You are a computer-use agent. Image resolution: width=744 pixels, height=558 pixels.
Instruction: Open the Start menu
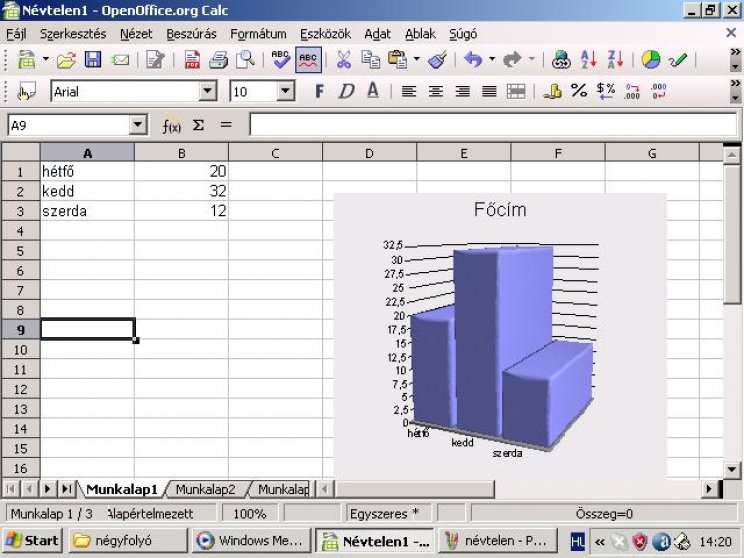[33, 540]
